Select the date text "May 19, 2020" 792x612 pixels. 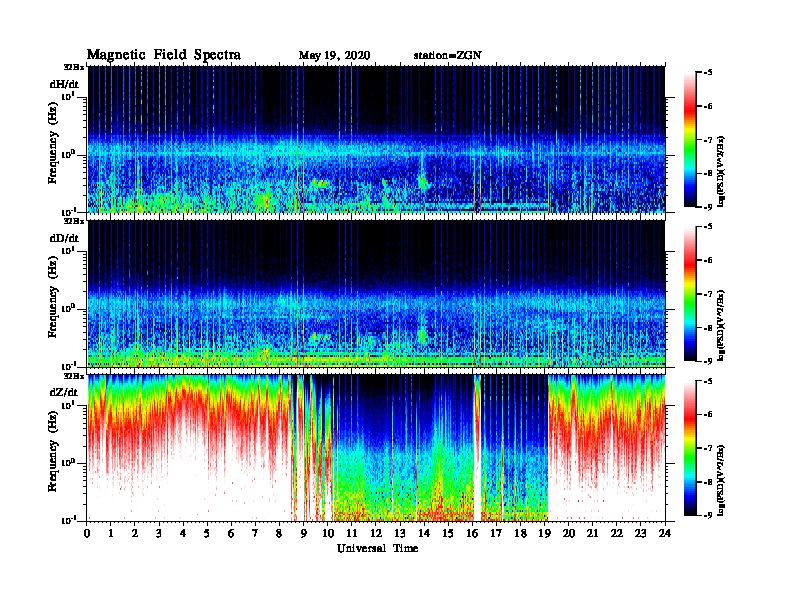(334, 55)
